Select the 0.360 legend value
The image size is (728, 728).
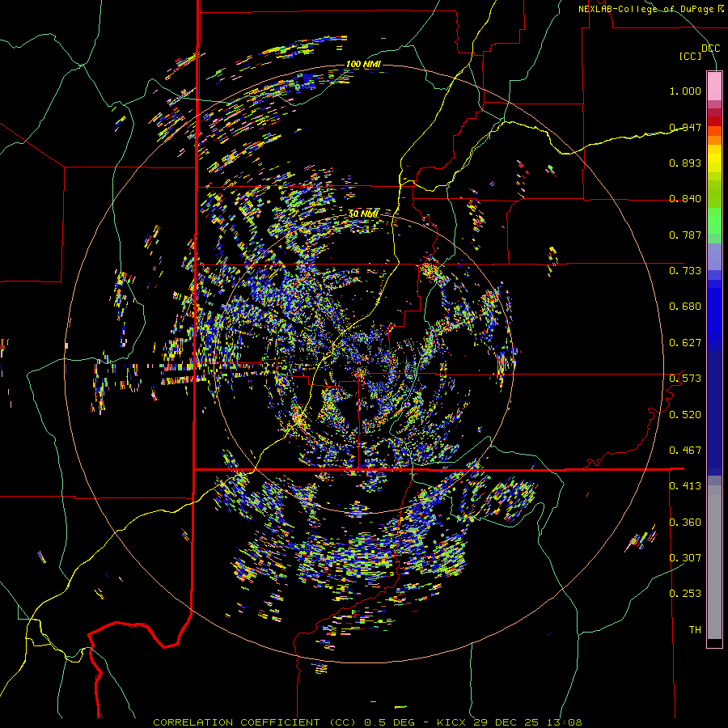685,523
